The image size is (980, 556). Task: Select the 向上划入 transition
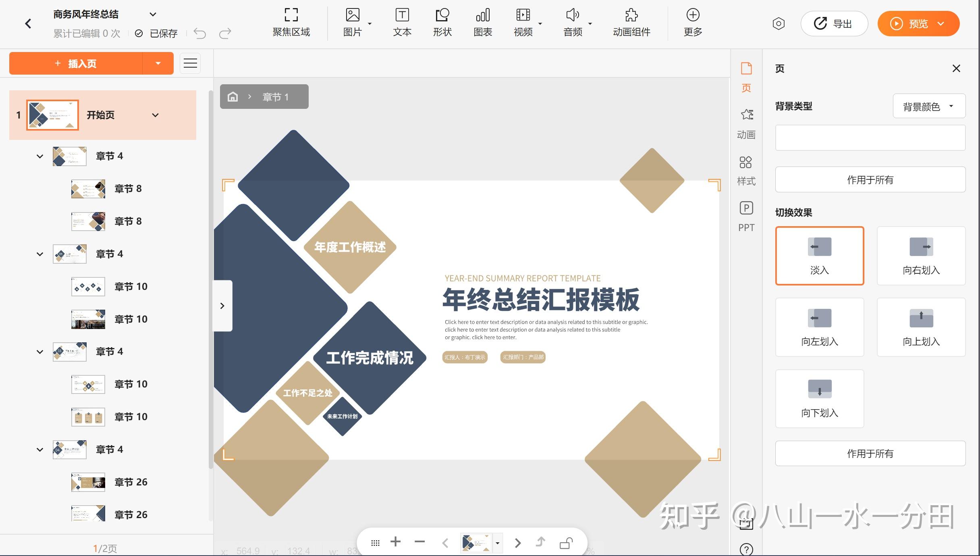[921, 327]
